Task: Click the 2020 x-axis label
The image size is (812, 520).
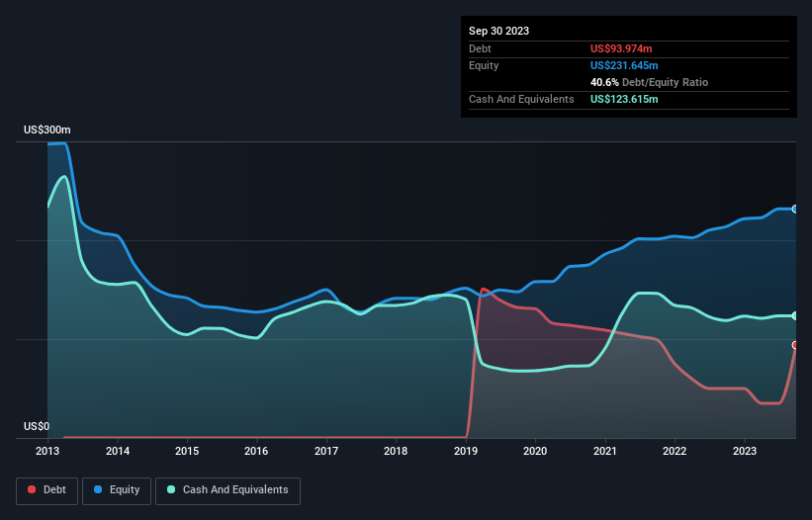Action: (535, 451)
